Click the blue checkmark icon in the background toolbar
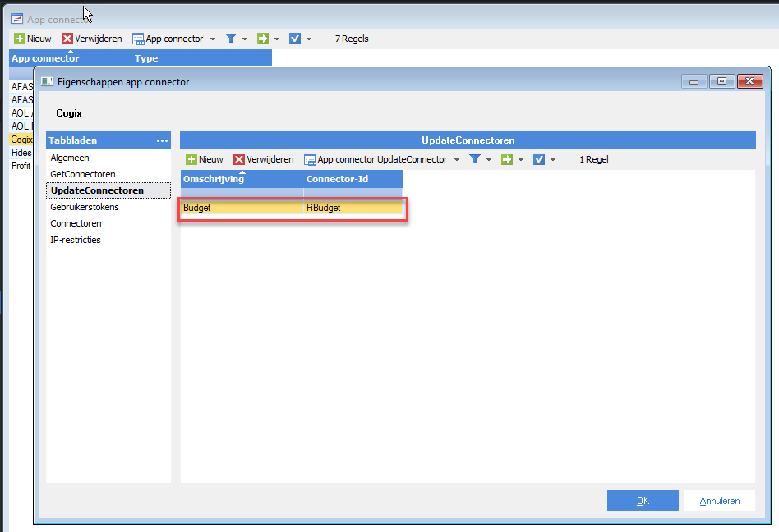The height and width of the screenshot is (532, 779). coord(295,39)
